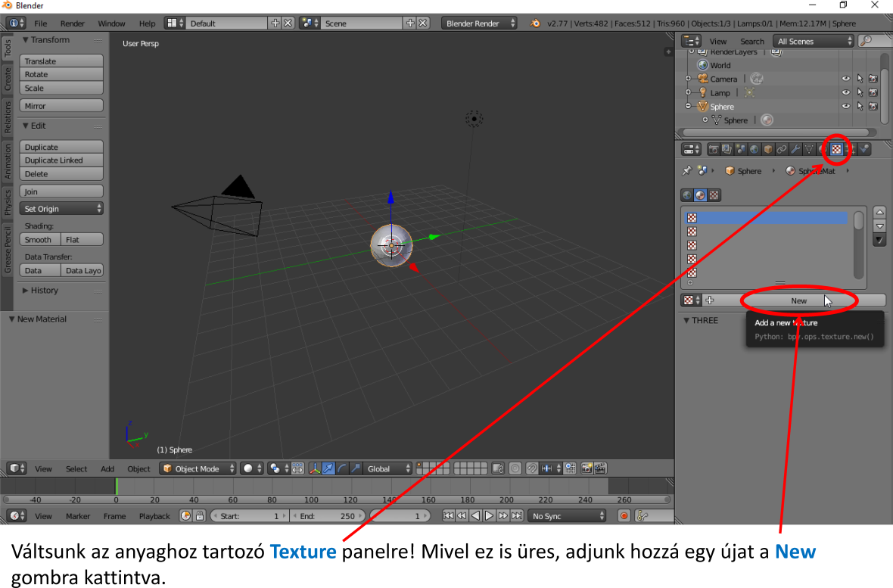This screenshot has height=588, width=893.
Task: Click the End frame field in timeline
Action: click(327, 516)
